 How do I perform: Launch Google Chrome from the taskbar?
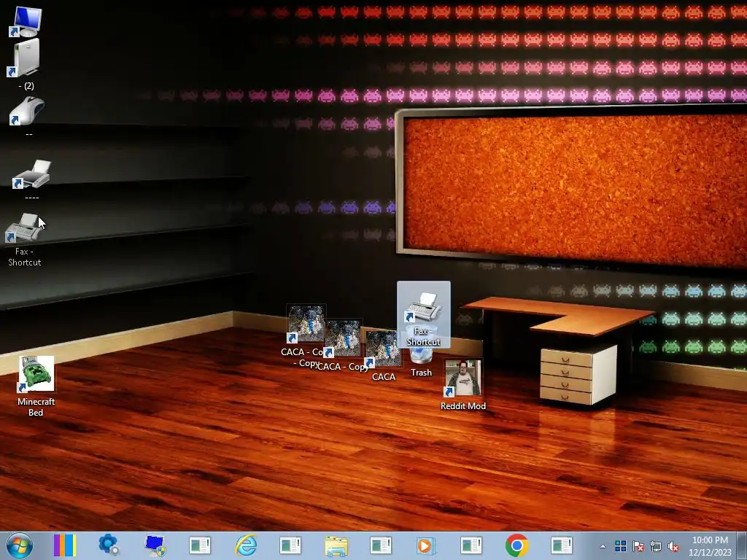[517, 545]
